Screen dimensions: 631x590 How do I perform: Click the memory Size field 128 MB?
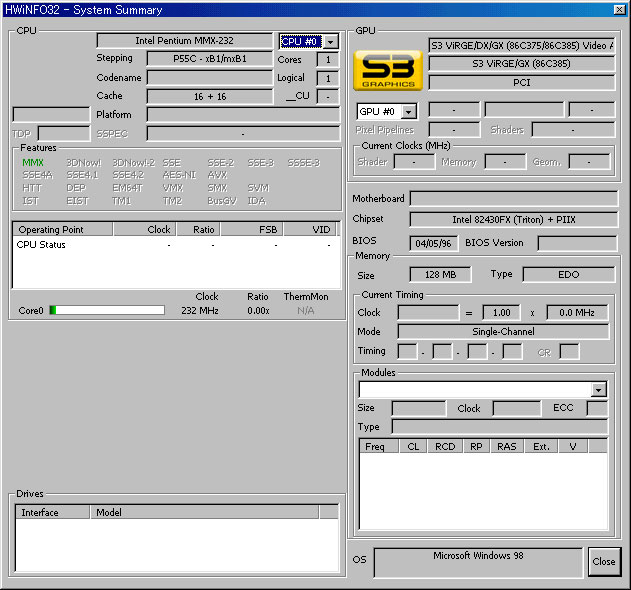click(x=440, y=274)
